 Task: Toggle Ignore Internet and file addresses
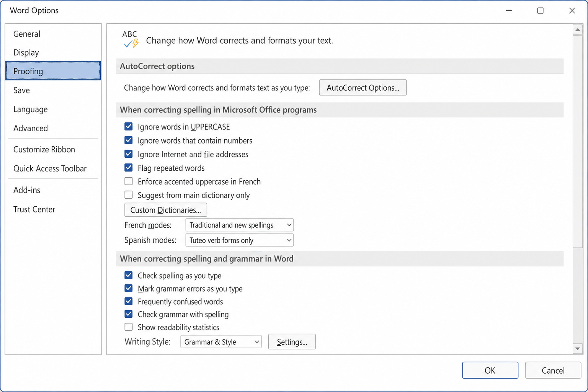129,154
